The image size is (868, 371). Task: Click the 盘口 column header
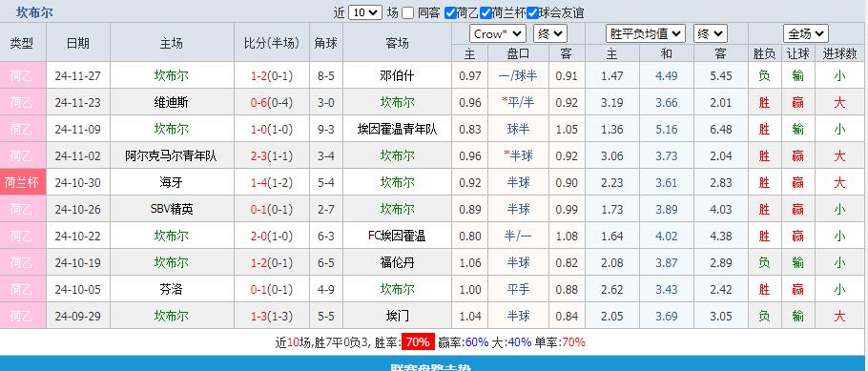click(518, 53)
